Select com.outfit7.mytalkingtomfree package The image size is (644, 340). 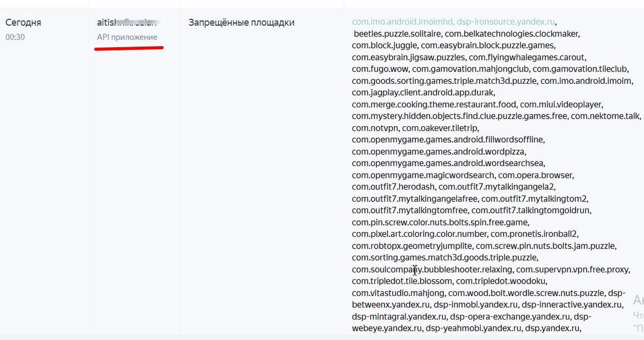[x=409, y=211]
